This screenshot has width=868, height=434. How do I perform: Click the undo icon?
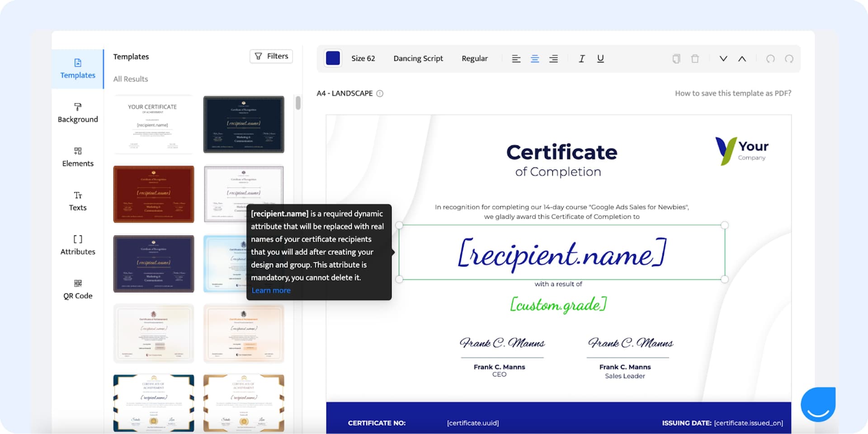[770, 59]
